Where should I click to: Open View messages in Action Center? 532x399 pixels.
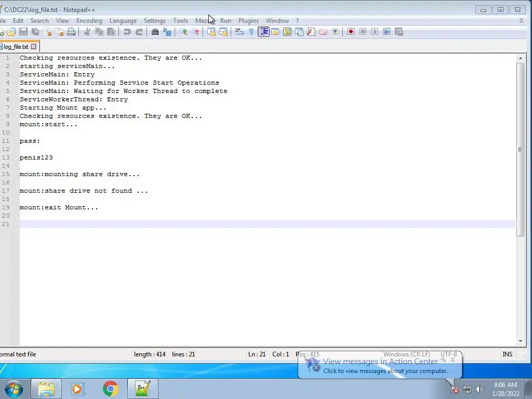click(380, 362)
